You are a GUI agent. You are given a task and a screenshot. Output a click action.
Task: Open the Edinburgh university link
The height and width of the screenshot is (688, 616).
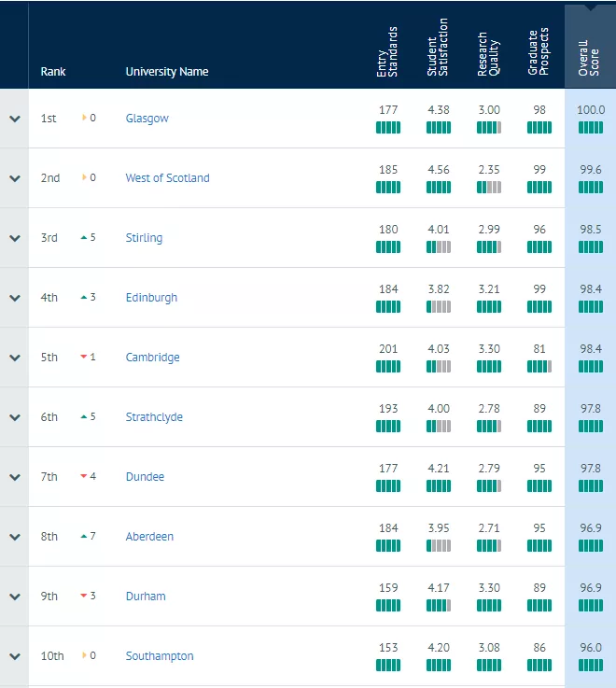[x=151, y=298]
